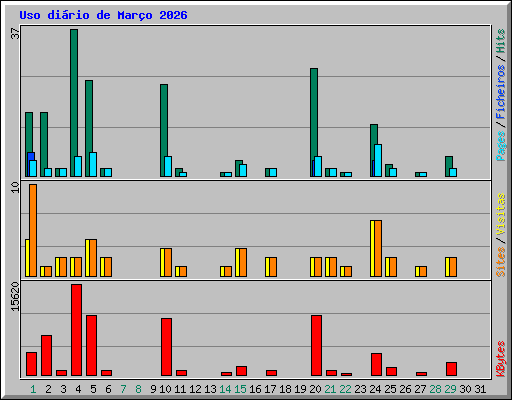Image resolution: width=512 pixels, height=400 pixels.
Task: Click the orange Visitas bar for day 5
Action: click(x=93, y=258)
